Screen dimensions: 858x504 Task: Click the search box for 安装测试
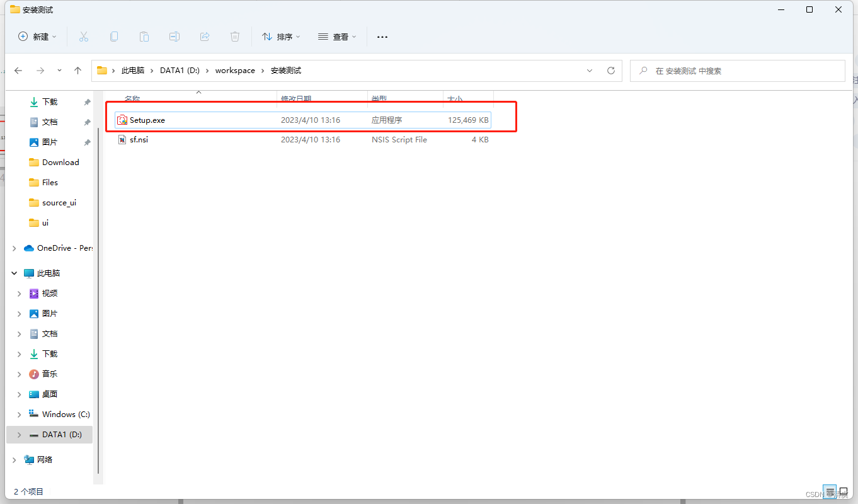pos(737,71)
